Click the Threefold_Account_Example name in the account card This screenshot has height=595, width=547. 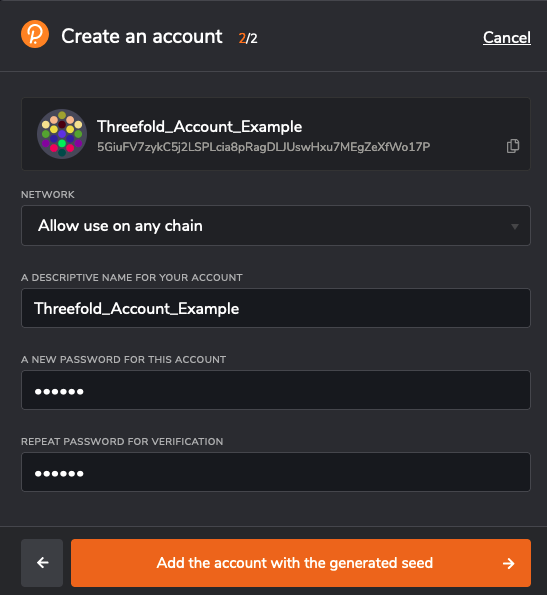point(200,127)
